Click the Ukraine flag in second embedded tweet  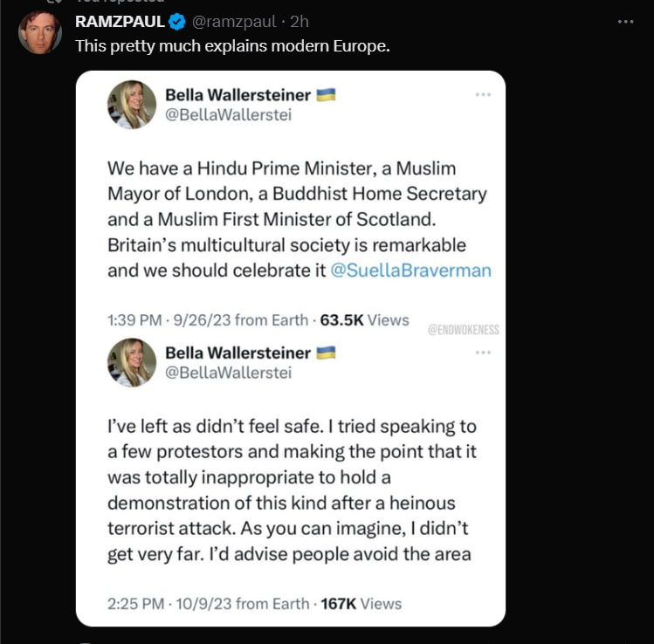(326, 353)
